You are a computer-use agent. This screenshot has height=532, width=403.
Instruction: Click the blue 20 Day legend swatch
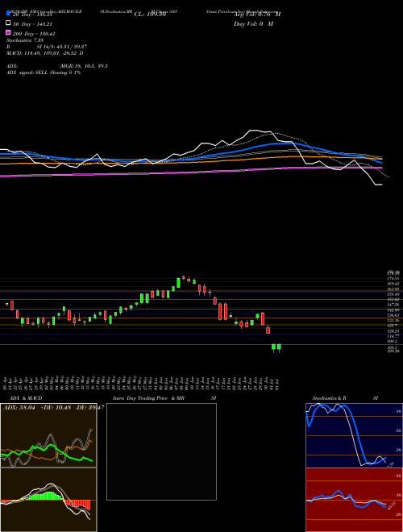click(x=8, y=14)
